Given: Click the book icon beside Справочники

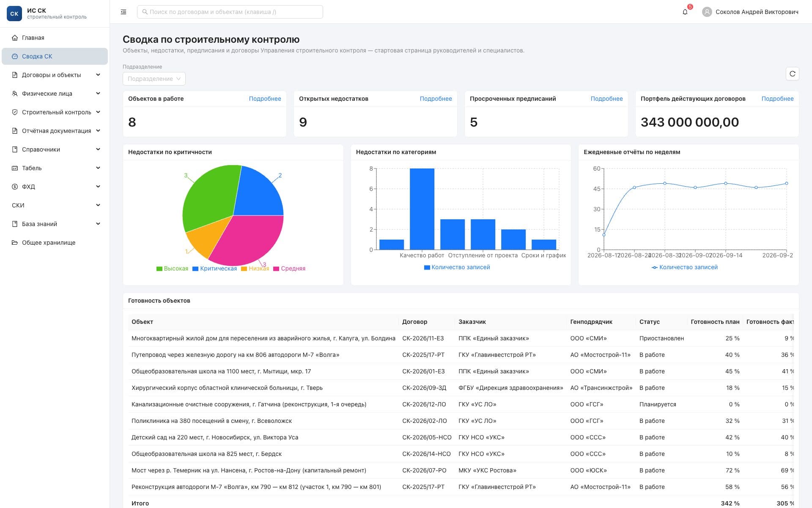Looking at the screenshot, I should (x=15, y=149).
